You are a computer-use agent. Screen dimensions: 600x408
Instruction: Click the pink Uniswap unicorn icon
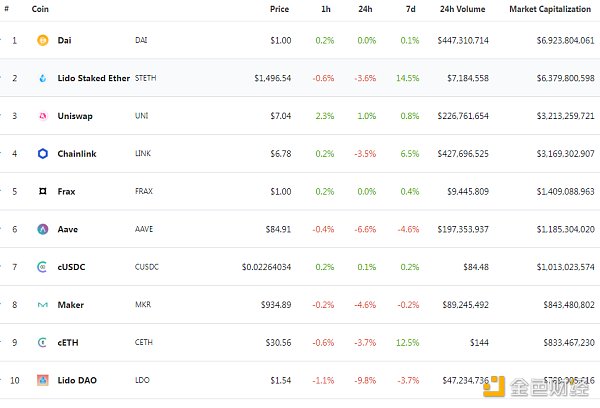click(x=43, y=116)
